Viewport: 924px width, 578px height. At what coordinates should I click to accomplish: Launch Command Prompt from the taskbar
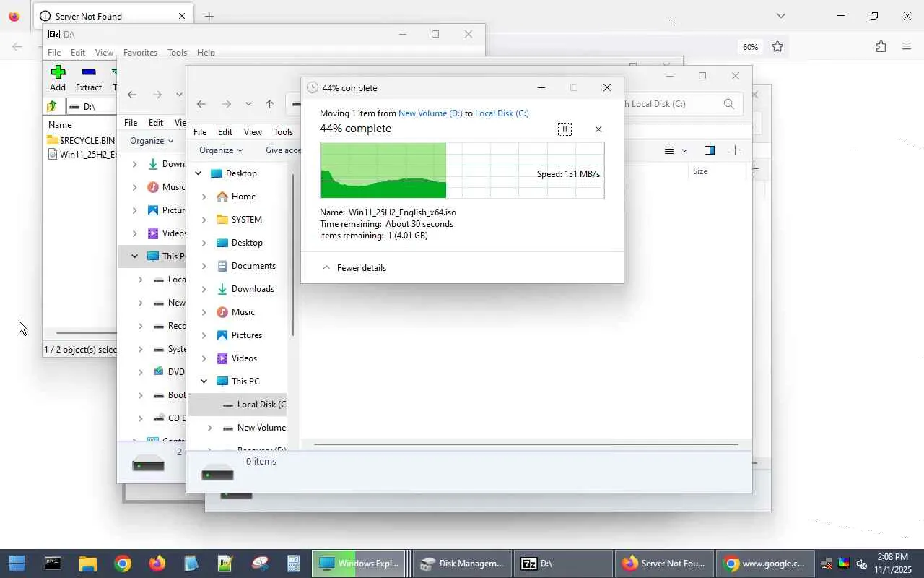53,564
